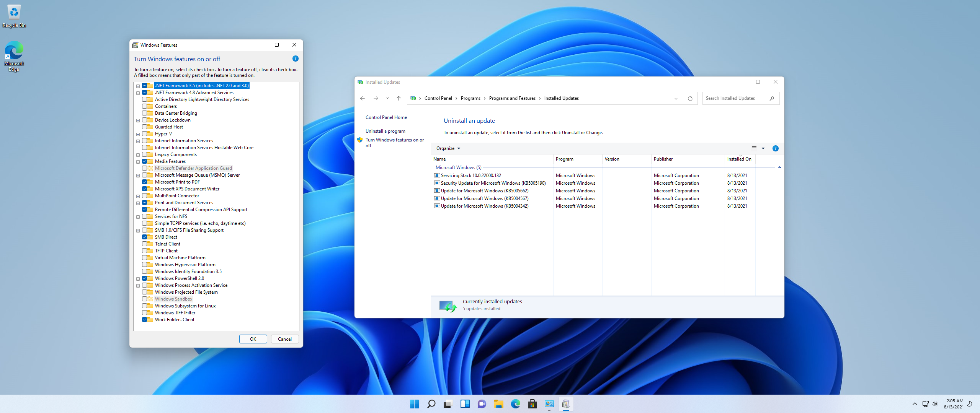Image resolution: width=980 pixels, height=413 pixels.
Task: Click Programs in the breadcrumb
Action: coord(470,98)
